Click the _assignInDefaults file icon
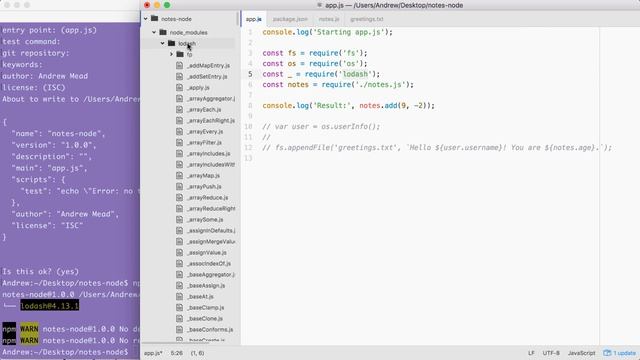640x360 pixels. click(x=179, y=231)
